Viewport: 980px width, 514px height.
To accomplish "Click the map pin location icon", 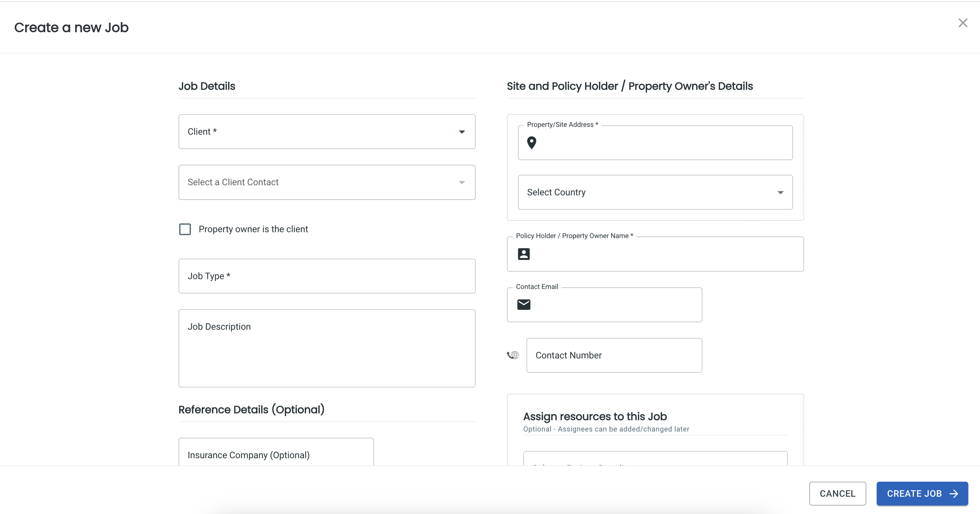I will 531,142.
